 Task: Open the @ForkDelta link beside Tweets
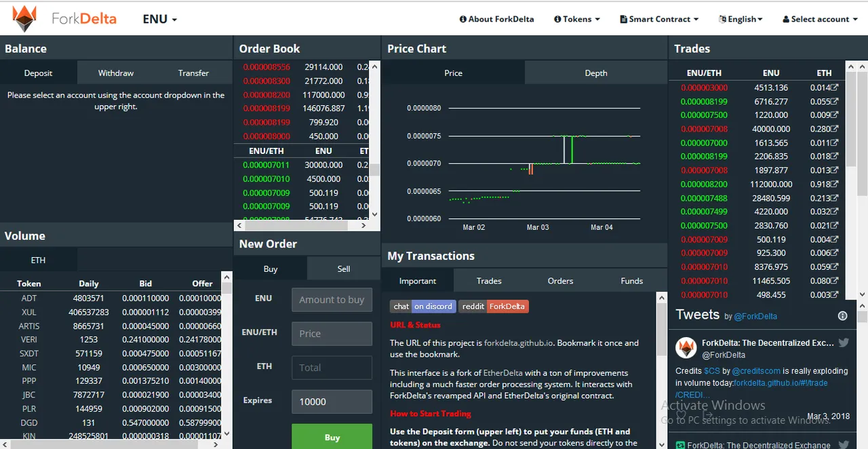[x=755, y=316]
